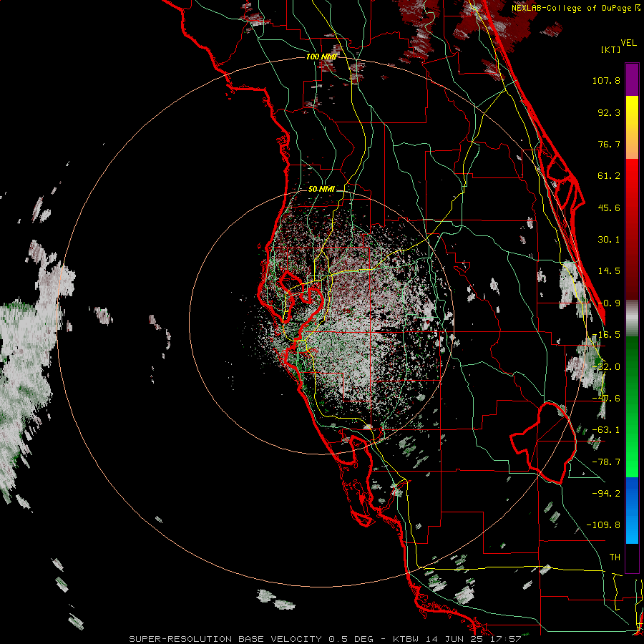Select the -78.7 legend value

[x=606, y=462]
